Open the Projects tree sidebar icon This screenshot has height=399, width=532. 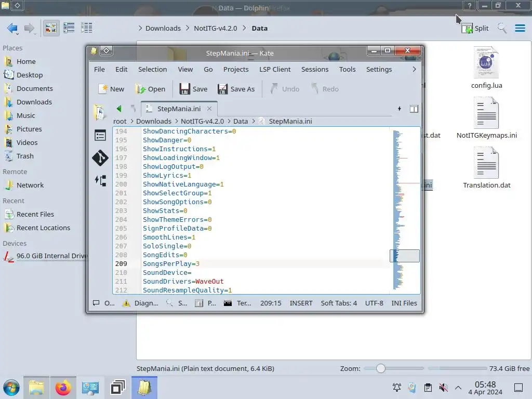(x=100, y=180)
